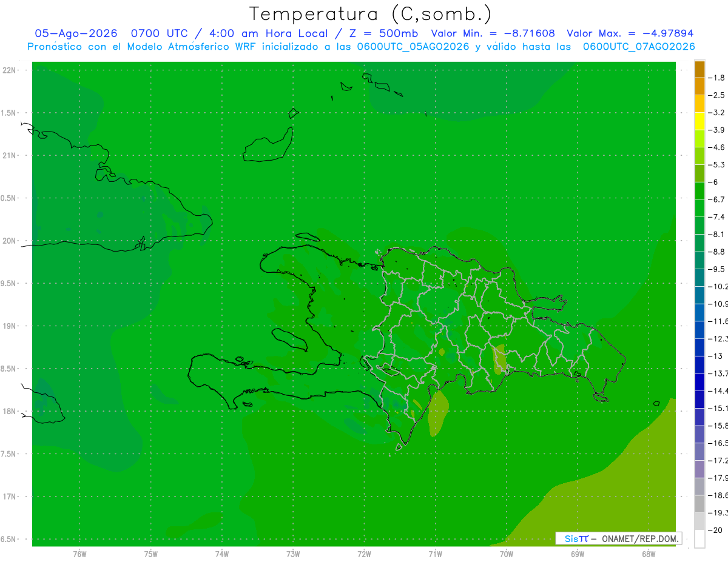
Task: Click the '-13' colorbar label
Action: (x=715, y=356)
